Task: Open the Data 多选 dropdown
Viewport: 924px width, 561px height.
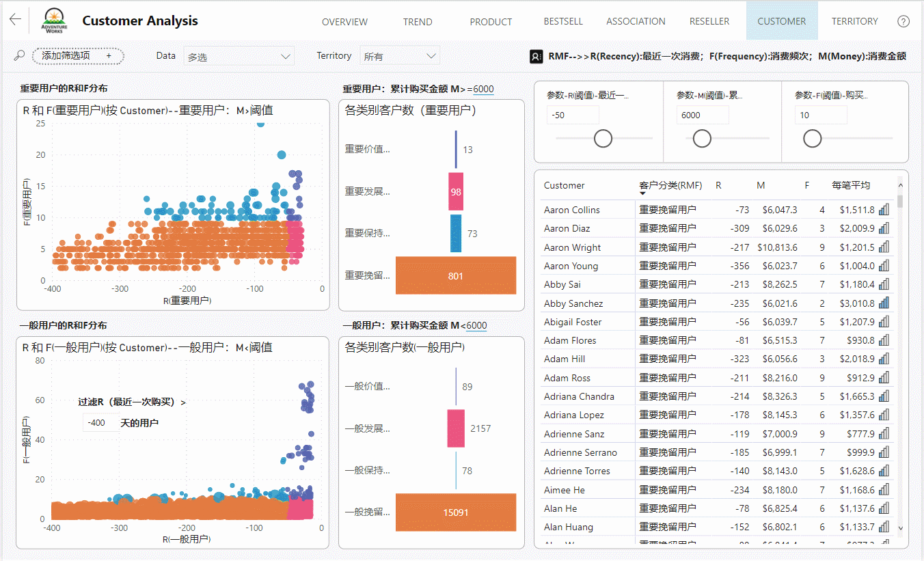Action: click(x=239, y=55)
